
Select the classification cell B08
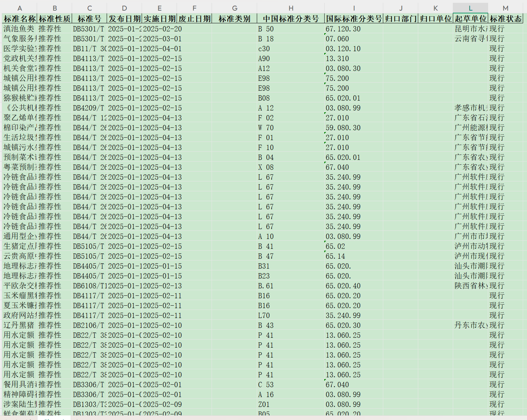pos(291,98)
